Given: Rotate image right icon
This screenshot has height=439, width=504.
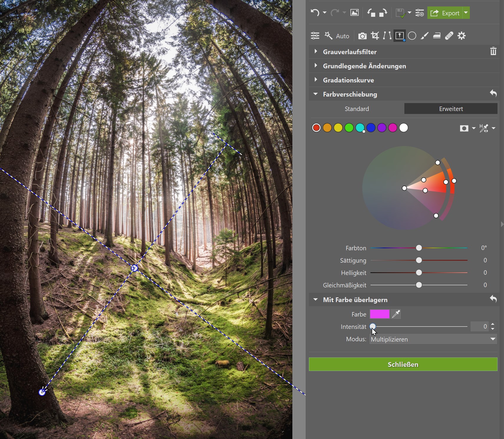Looking at the screenshot, I should [x=383, y=13].
